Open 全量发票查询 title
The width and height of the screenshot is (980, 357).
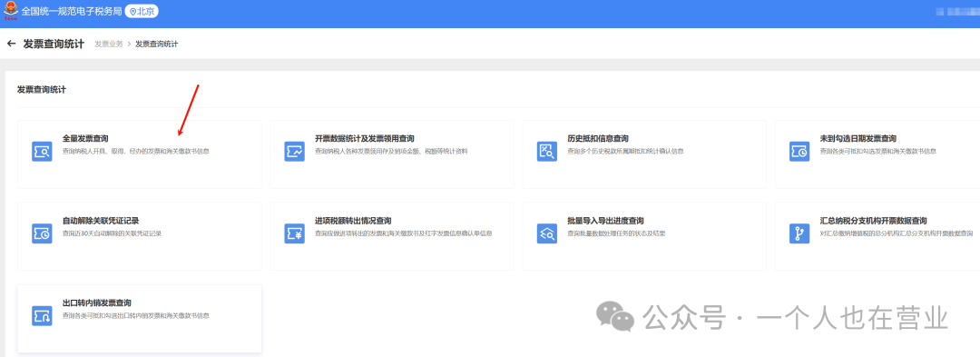click(x=85, y=139)
